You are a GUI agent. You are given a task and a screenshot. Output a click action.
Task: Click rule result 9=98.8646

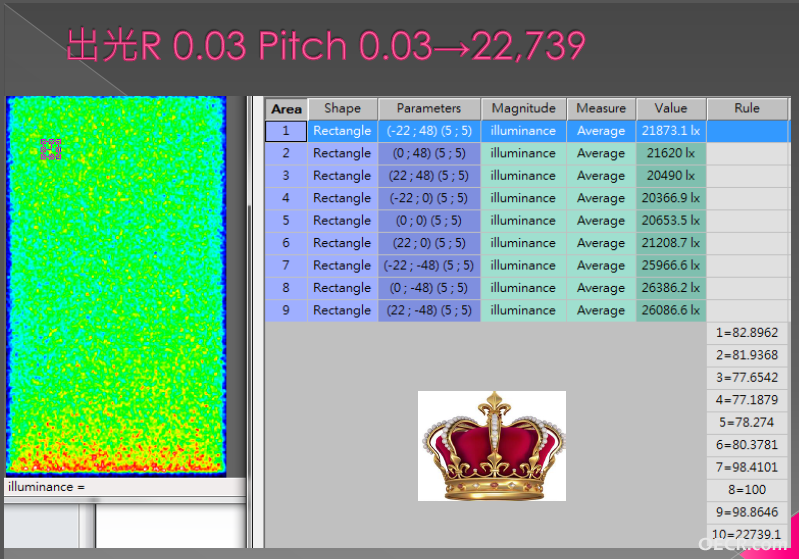coord(747,512)
